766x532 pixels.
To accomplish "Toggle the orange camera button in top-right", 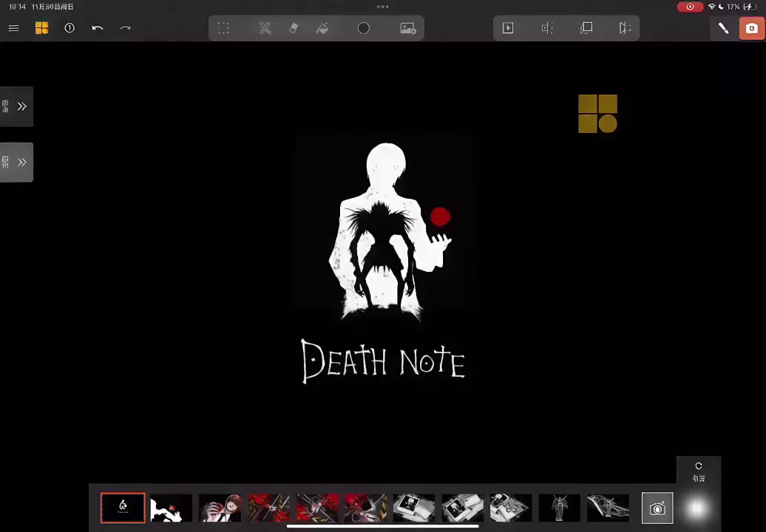I will pos(751,28).
